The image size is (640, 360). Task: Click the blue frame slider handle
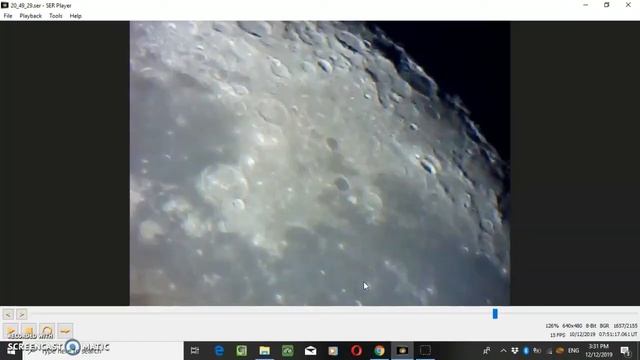pos(495,313)
